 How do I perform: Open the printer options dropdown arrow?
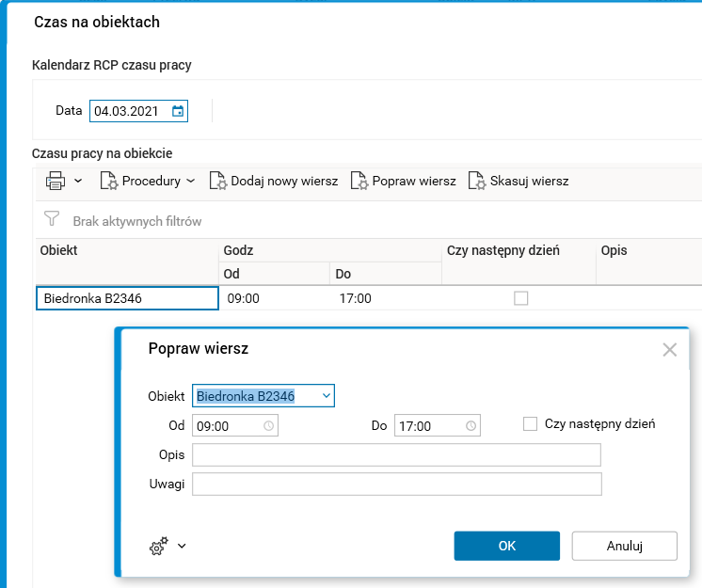click(78, 181)
